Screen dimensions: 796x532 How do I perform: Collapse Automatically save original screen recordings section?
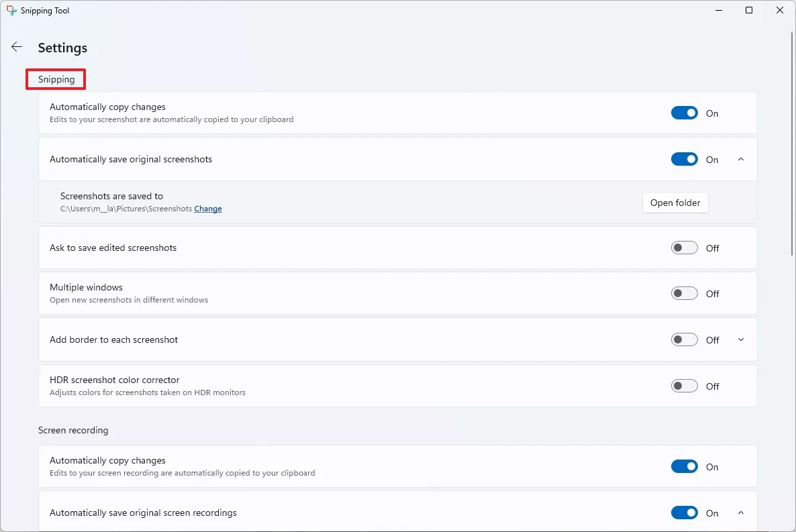(741, 513)
